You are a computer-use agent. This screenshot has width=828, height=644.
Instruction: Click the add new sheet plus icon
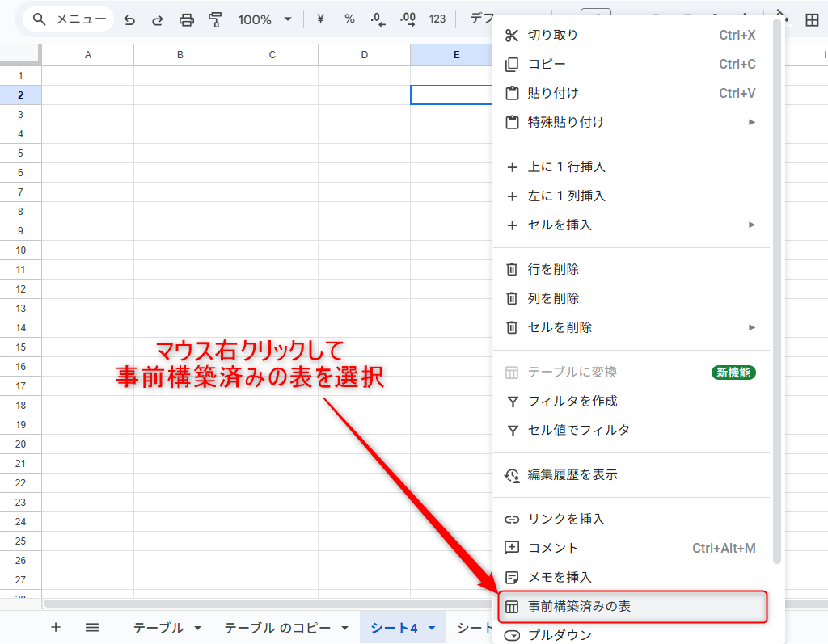[x=56, y=627]
